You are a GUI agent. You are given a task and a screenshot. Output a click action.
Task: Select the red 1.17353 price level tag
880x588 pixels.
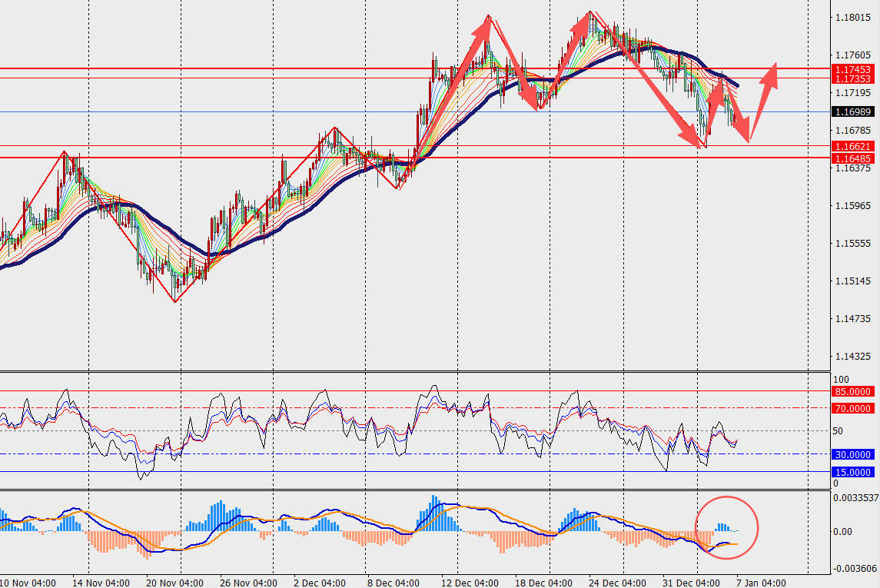pyautogui.click(x=852, y=78)
